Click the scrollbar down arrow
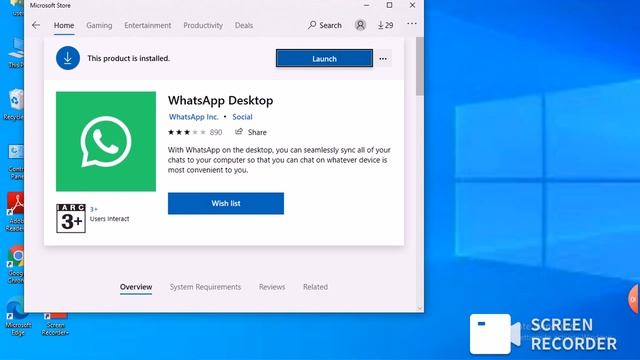The width and height of the screenshot is (640, 360). (420, 309)
